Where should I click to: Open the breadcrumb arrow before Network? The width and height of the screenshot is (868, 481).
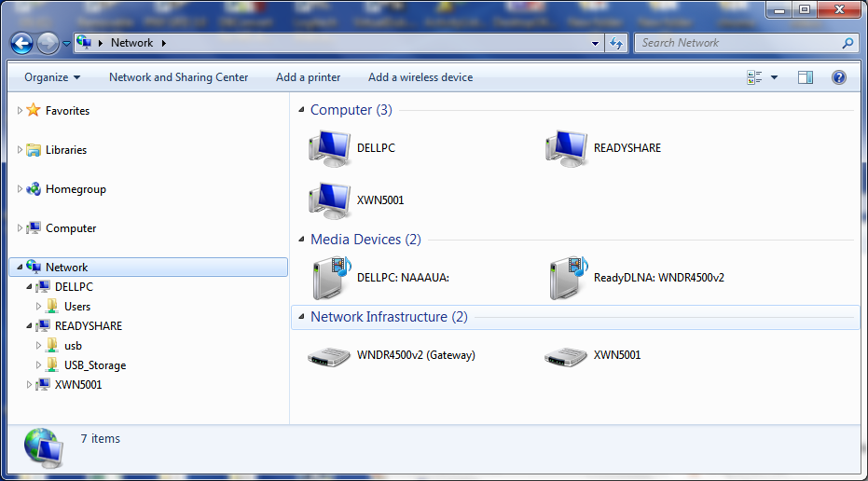pyautogui.click(x=100, y=43)
